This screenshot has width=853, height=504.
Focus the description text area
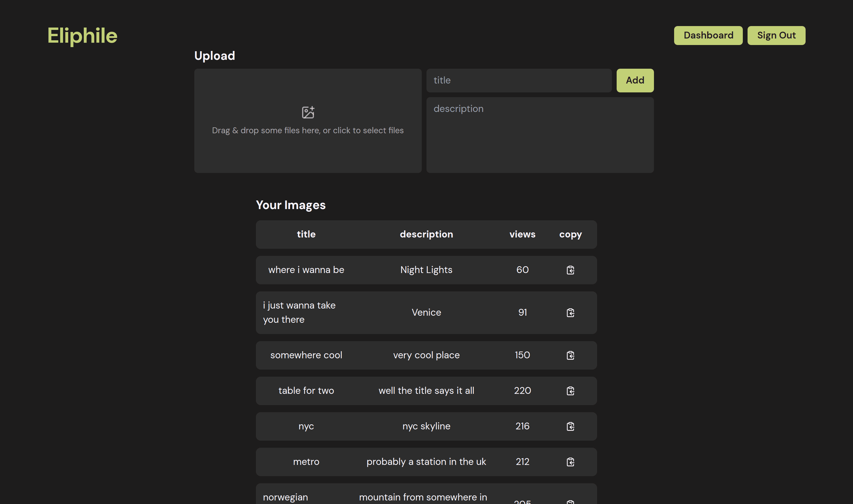(x=540, y=135)
